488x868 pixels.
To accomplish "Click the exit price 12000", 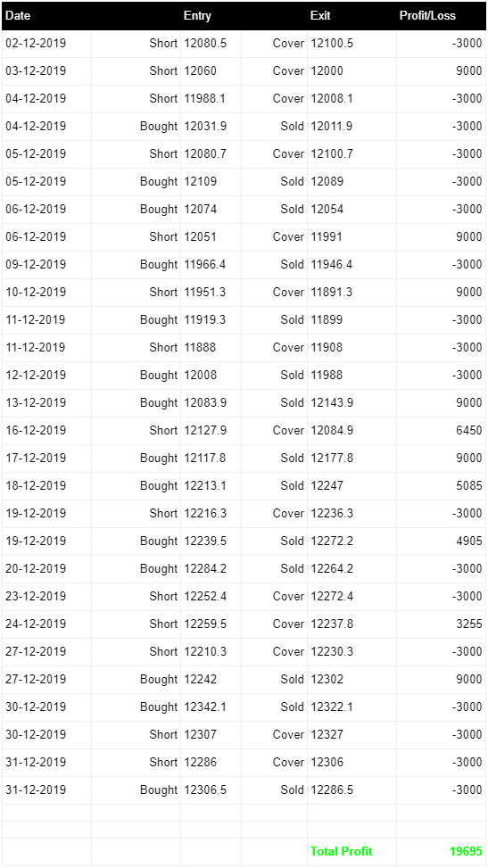I will coord(327,70).
